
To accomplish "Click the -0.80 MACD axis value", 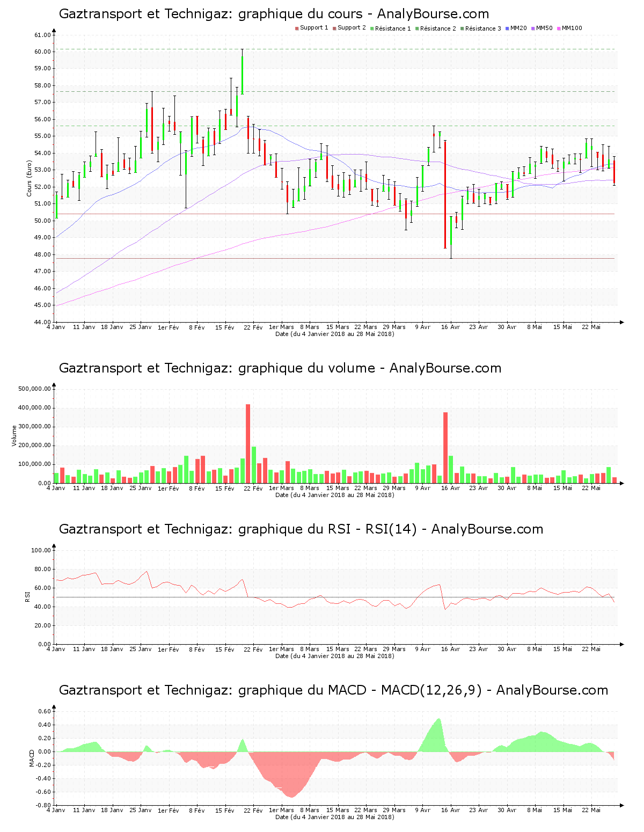I will (43, 805).
